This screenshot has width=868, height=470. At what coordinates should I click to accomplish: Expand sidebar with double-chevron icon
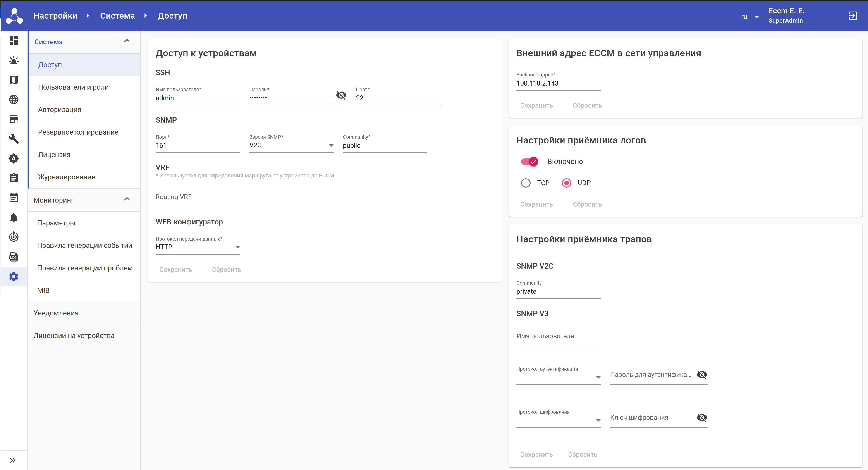pos(13,460)
